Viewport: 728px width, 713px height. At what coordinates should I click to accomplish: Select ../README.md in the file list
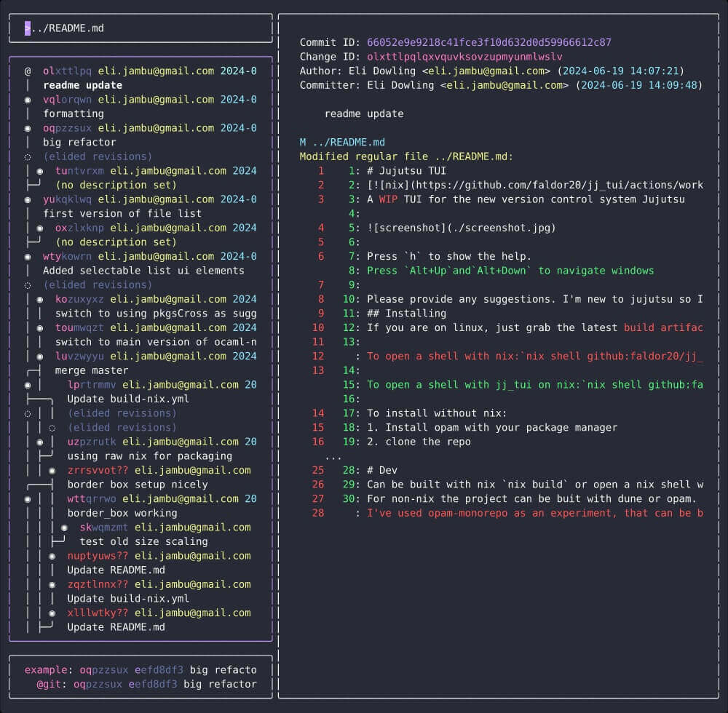pyautogui.click(x=68, y=28)
